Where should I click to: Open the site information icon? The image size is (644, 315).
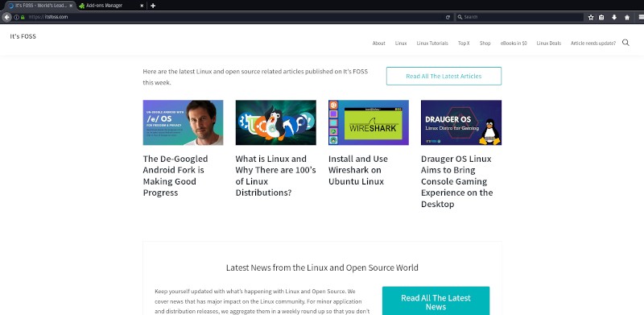coord(16,17)
